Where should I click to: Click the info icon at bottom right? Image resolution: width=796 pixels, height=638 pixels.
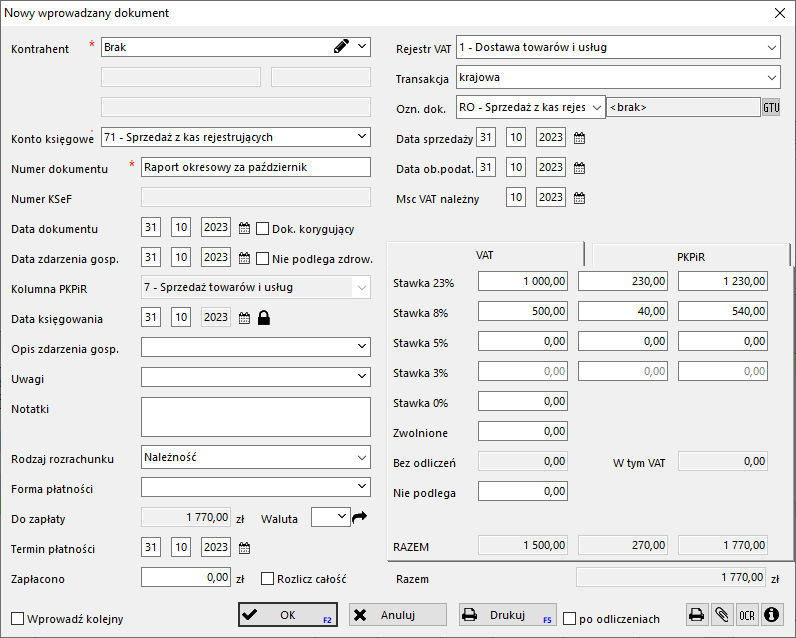771,615
